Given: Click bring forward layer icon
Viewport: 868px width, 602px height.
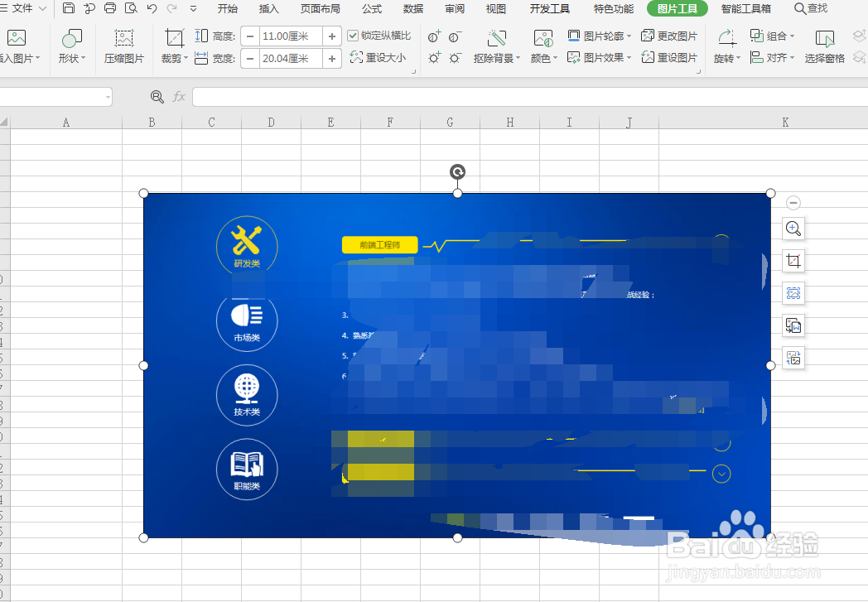Looking at the screenshot, I should (x=859, y=36).
